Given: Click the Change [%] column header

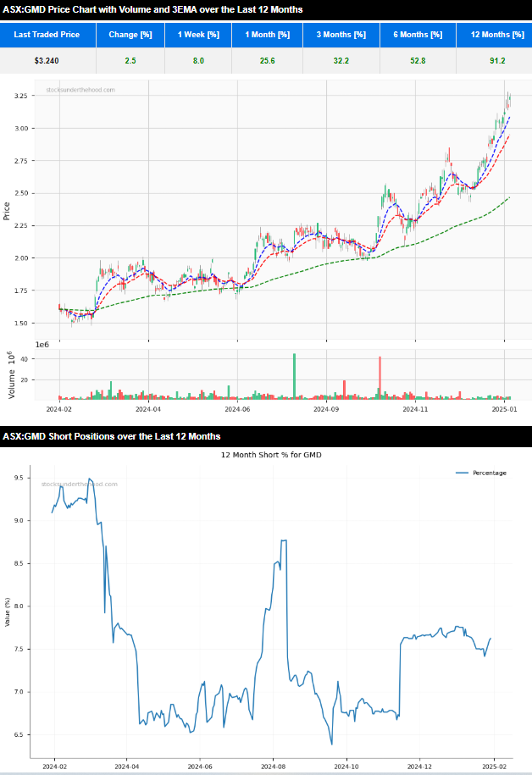Looking at the screenshot, I should 130,35.
